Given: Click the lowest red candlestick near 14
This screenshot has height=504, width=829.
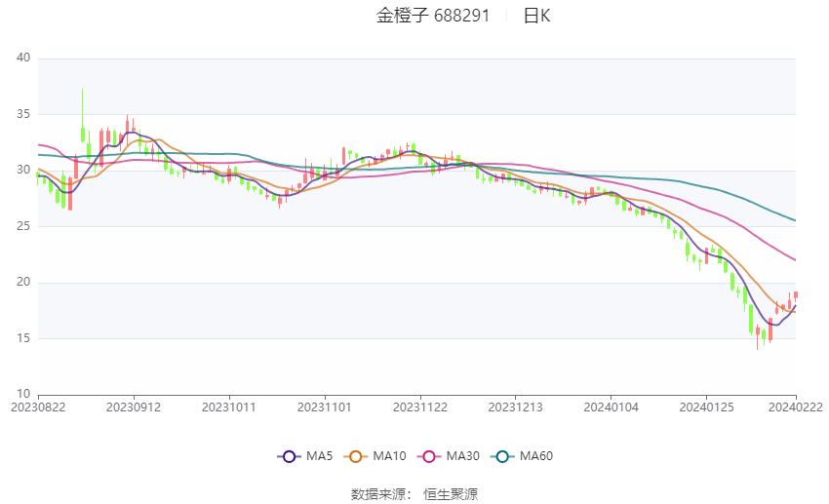Looking at the screenshot, I should pos(758,337).
